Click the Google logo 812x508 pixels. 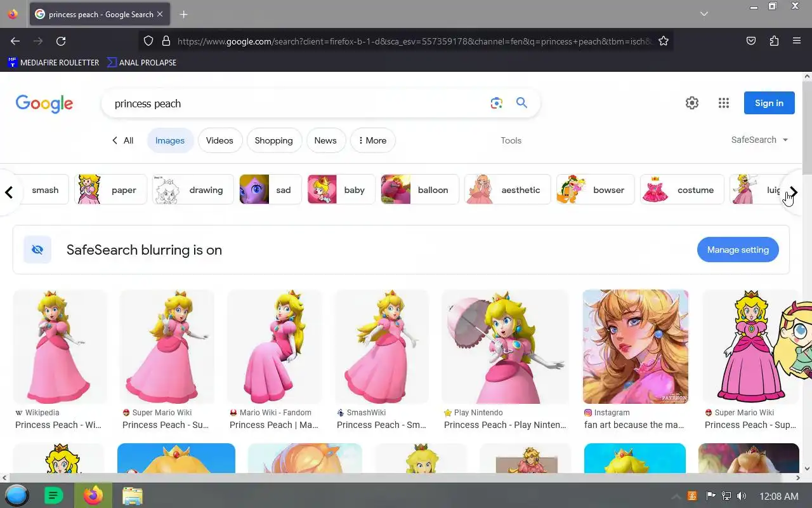coord(44,104)
